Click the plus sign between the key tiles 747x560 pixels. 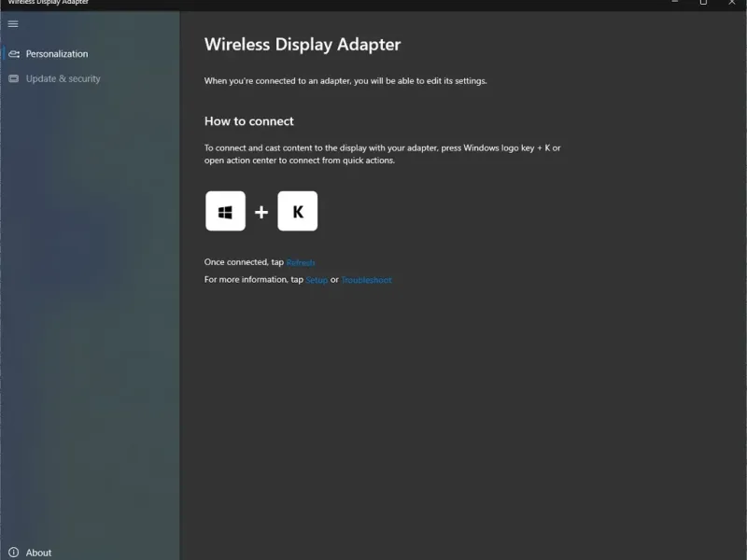[261, 212]
